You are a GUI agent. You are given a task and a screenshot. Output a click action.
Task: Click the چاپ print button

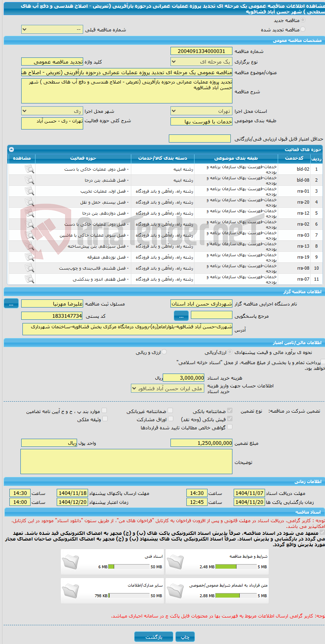point(185,637)
